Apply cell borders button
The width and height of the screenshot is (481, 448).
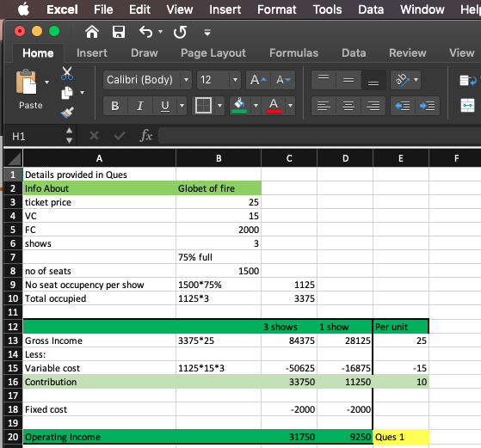203,106
